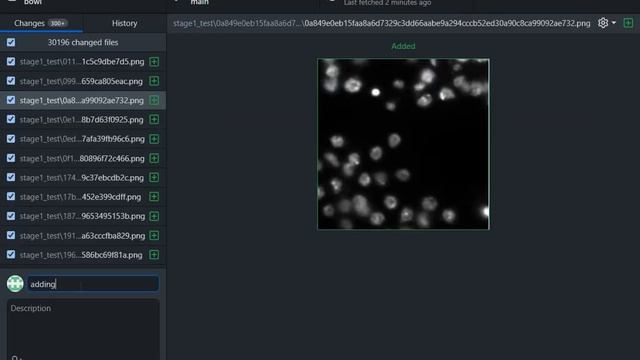Select file stage1_test\0e1...8b7d63f0925.png
This screenshot has height=360, width=640.
(x=82, y=119)
